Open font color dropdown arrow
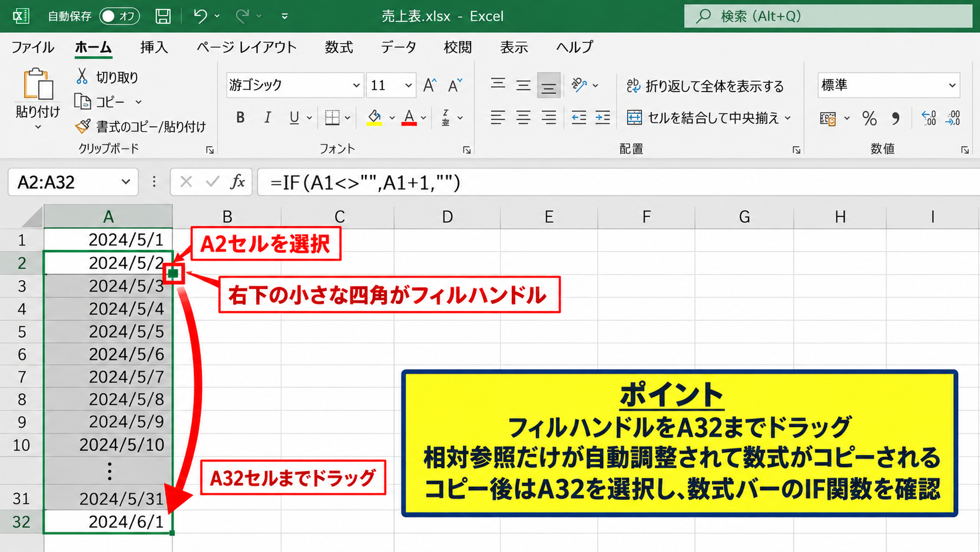This screenshot has width=980, height=552. click(423, 118)
